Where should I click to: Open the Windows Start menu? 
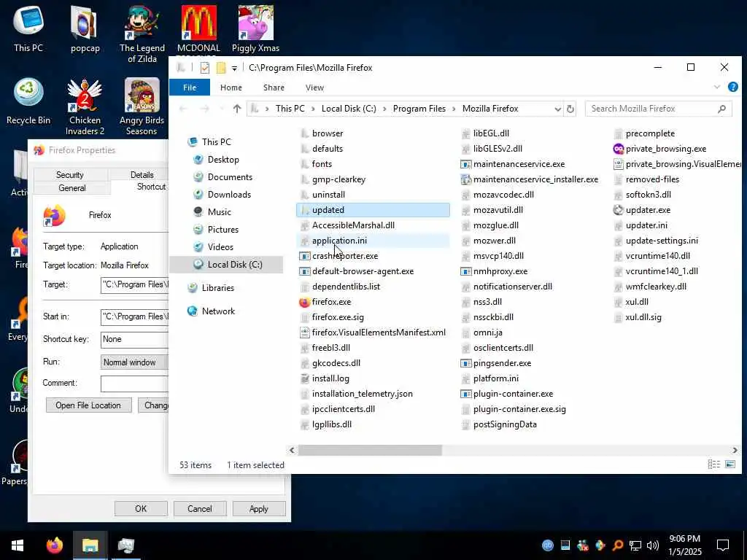coord(18,545)
